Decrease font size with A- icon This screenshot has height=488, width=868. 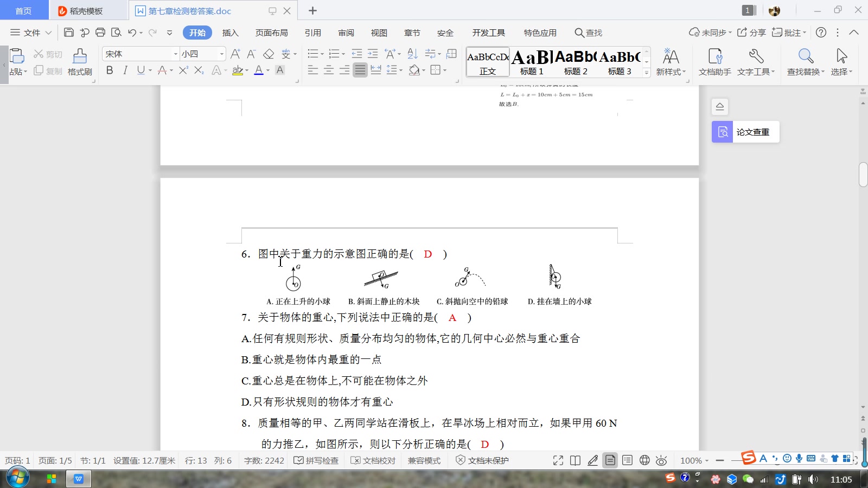(251, 54)
